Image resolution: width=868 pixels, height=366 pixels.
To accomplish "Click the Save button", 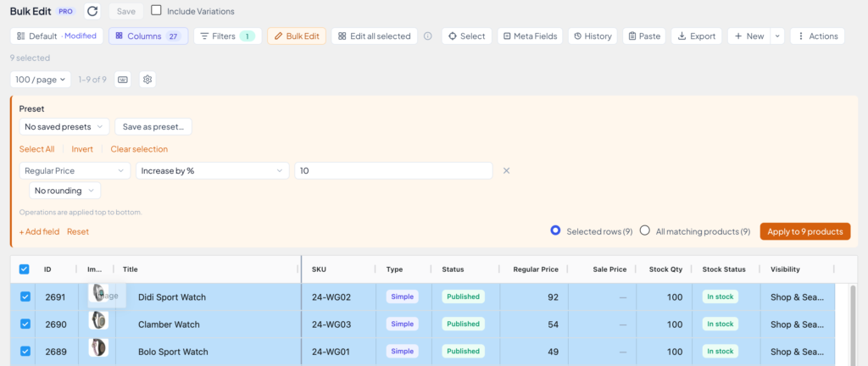I will [126, 11].
